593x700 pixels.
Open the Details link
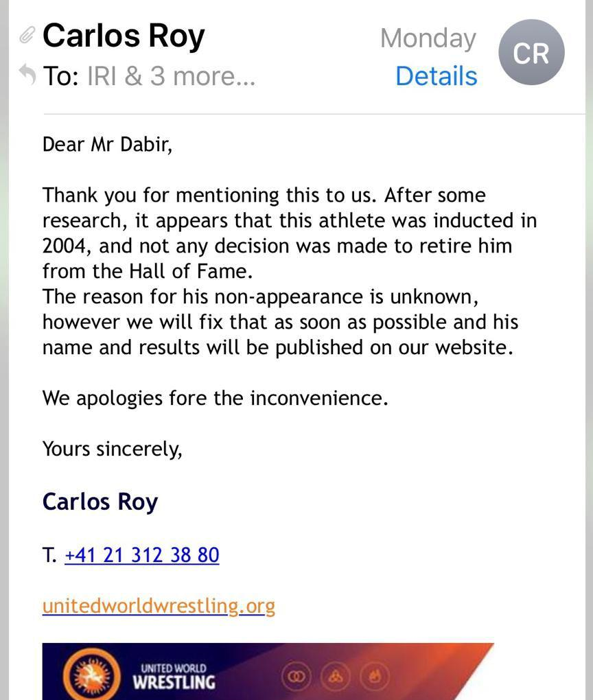[437, 76]
